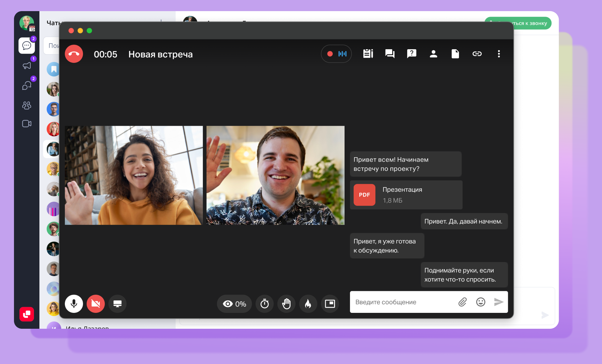Open the emoji picker smiley icon
The height and width of the screenshot is (364, 602).
481,302
